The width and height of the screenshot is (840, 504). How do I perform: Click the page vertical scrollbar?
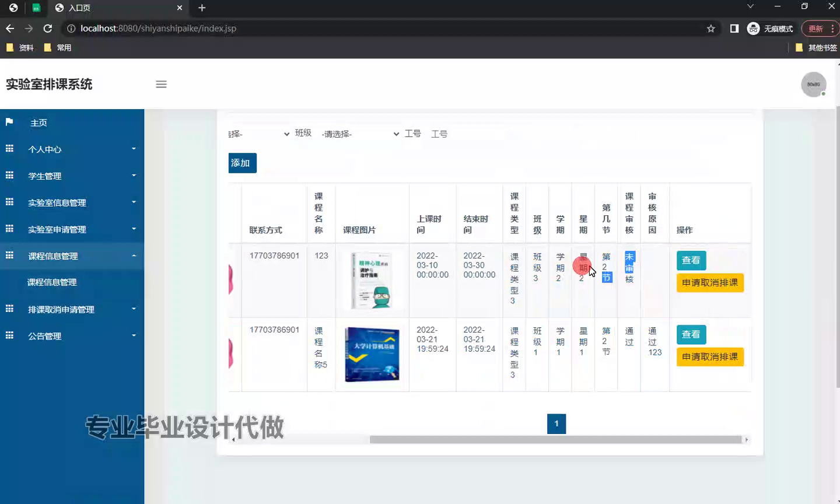[x=838, y=247]
